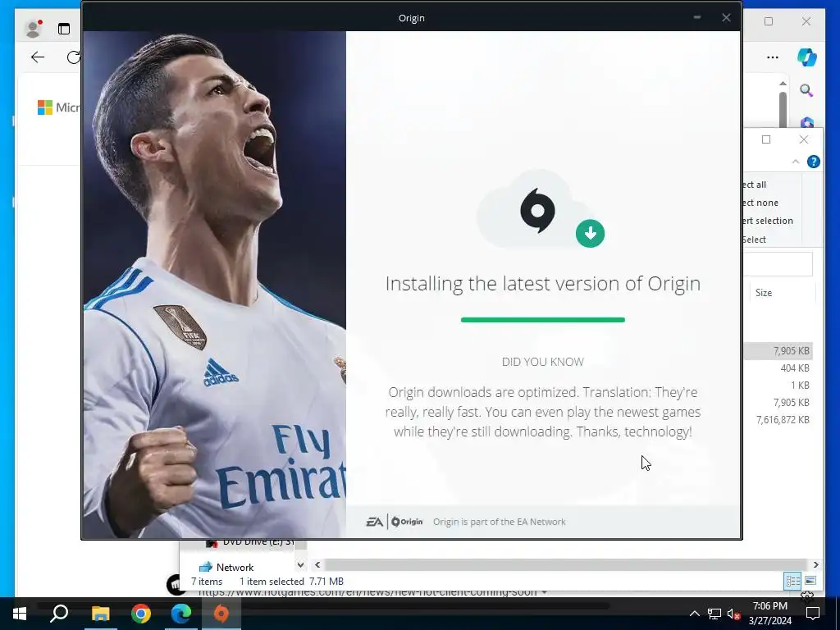Open Edge settings and more menu
The image size is (840, 630).
[x=773, y=57]
